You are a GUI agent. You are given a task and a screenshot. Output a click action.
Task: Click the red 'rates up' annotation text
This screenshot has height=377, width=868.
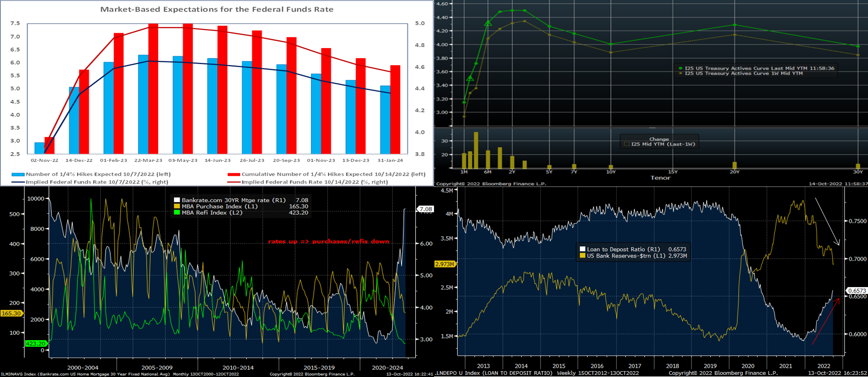click(x=329, y=241)
